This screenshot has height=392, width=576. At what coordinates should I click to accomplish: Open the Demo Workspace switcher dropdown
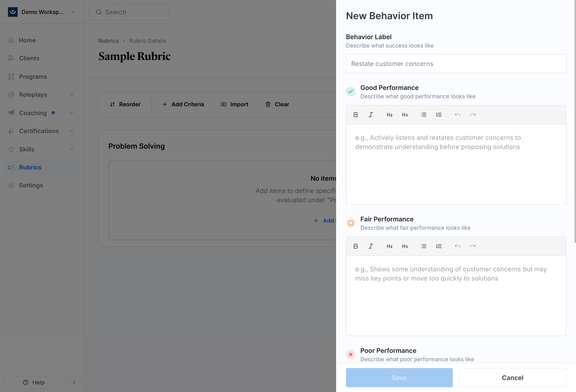click(42, 12)
